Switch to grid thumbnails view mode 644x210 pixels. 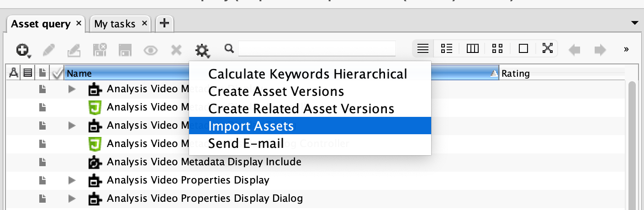click(497, 48)
